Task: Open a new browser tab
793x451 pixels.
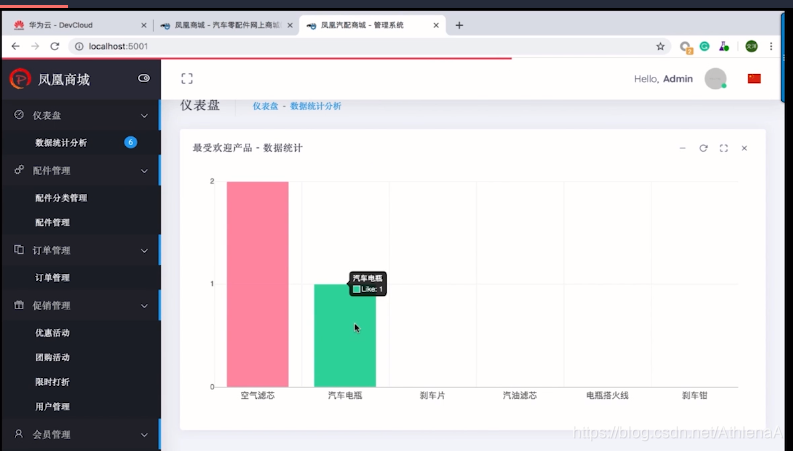Action: click(459, 25)
